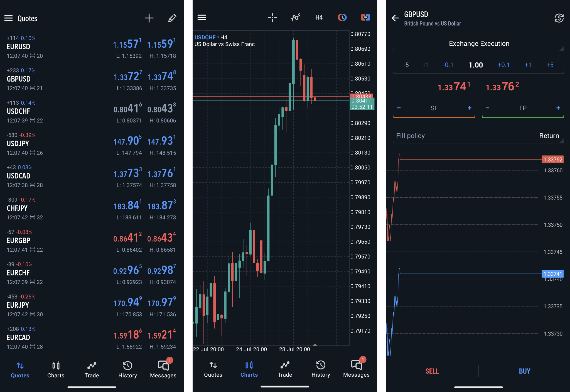The image size is (570, 392).
Task: Increase the SL value with plus
Action: click(x=470, y=108)
